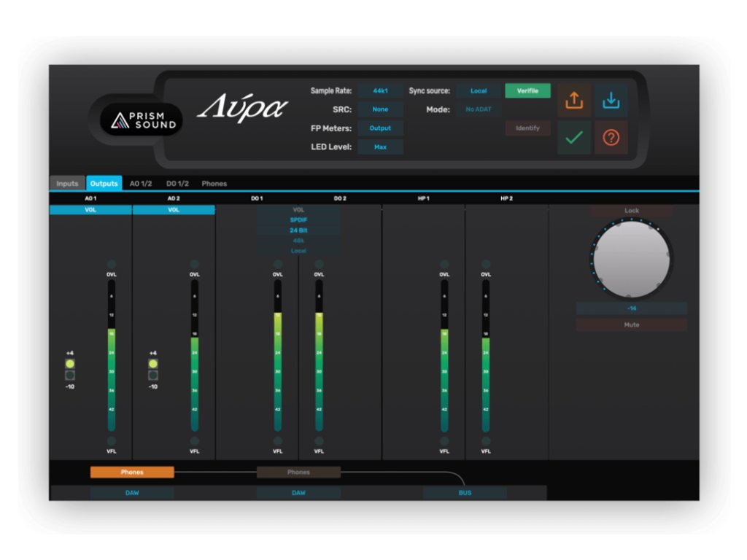Click the DAW source below orange Phones
This screenshot has width=747, height=560.
pyautogui.click(x=132, y=493)
